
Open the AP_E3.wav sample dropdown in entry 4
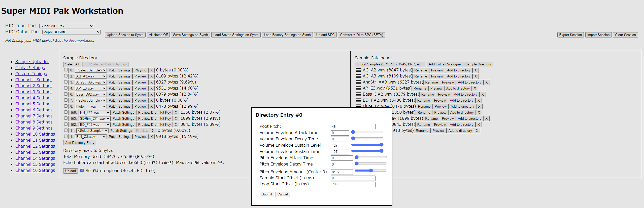click(x=91, y=89)
